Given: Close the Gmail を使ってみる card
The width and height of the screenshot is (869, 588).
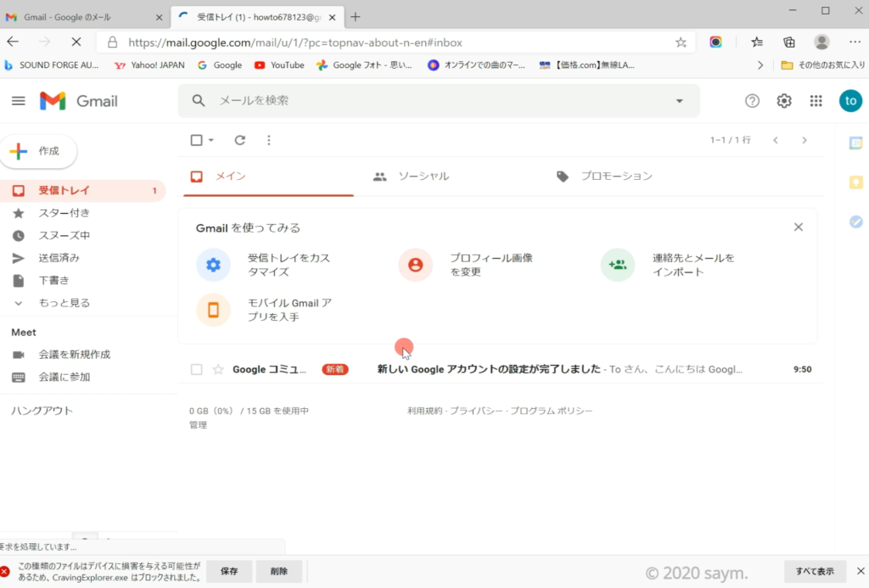Looking at the screenshot, I should tap(798, 227).
